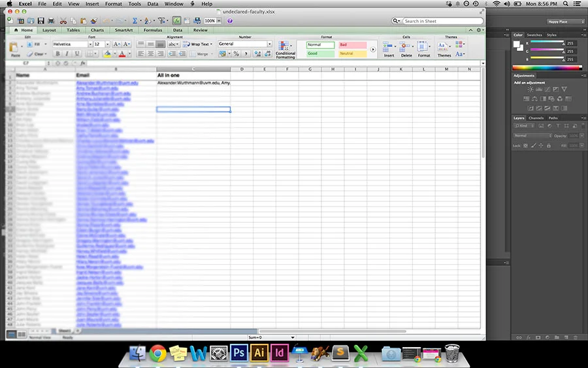588x368 pixels.
Task: Apply the Neutral cell style
Action: coord(353,54)
